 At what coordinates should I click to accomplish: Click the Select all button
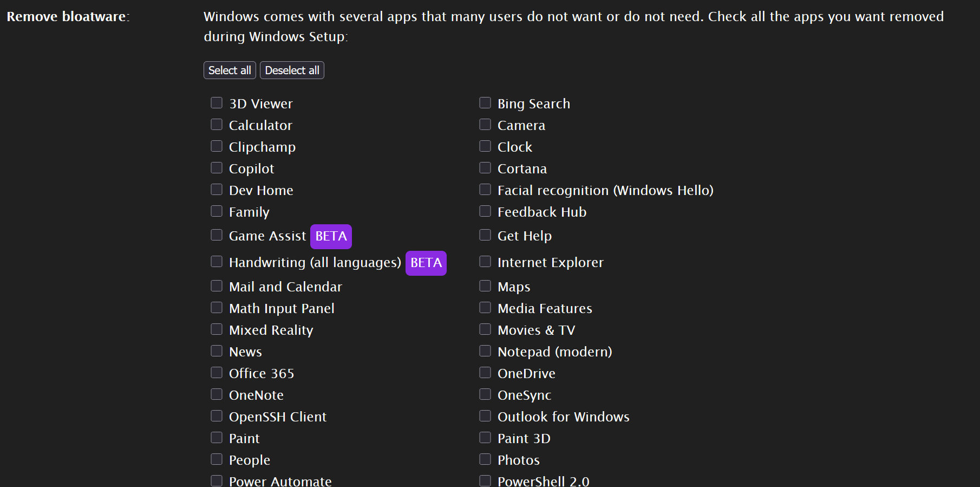click(x=230, y=70)
